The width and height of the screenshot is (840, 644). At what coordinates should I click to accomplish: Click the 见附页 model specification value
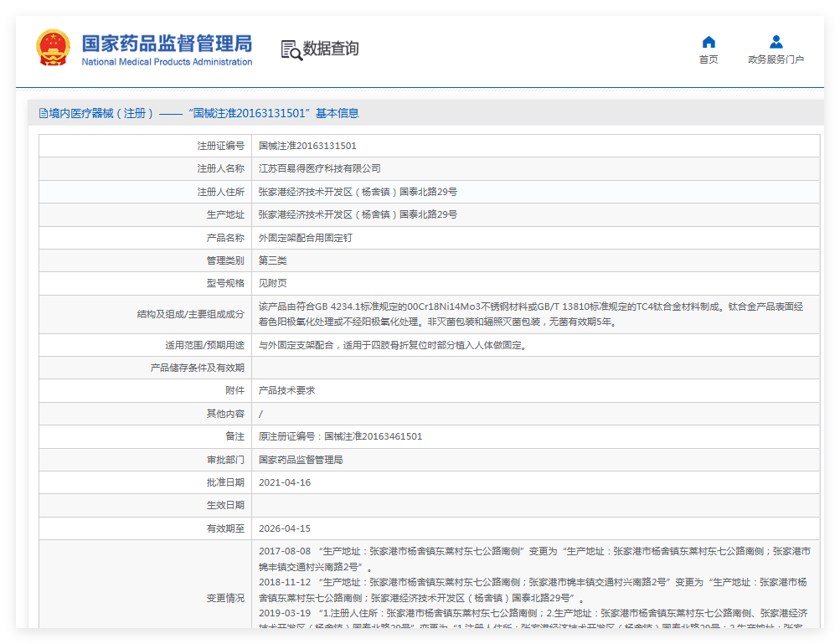point(273,283)
